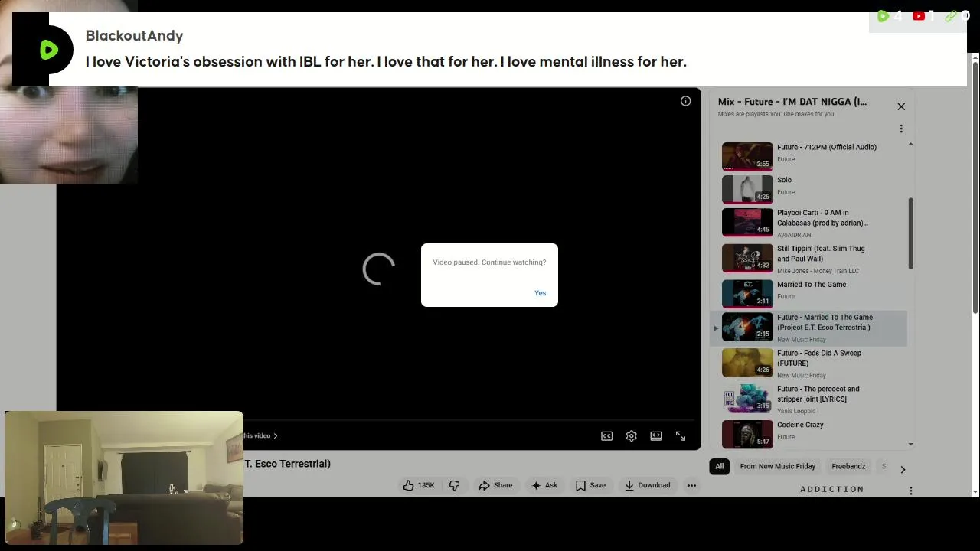Dislike the video
980x551 pixels.
[454, 485]
